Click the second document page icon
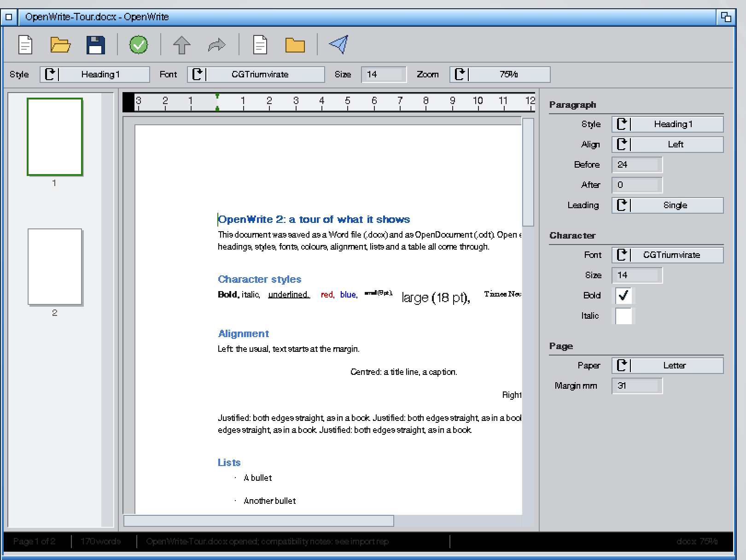746x560 pixels. click(260, 45)
